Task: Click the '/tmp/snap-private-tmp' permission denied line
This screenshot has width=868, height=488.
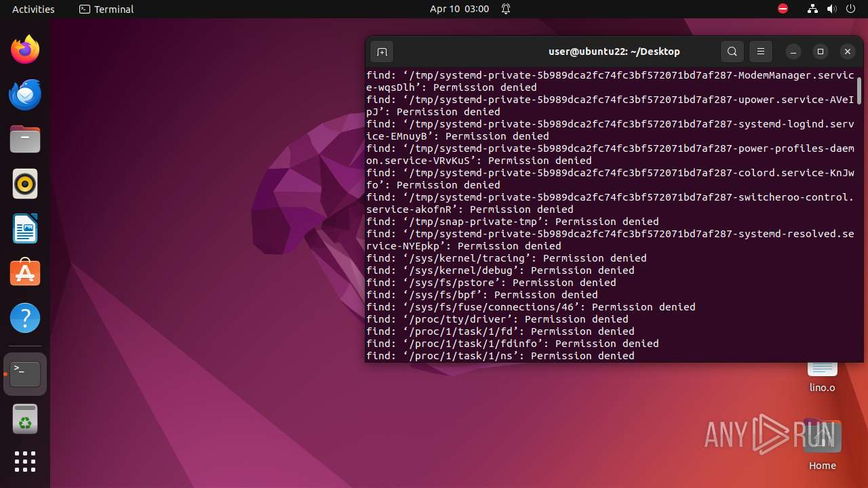Action: point(513,222)
